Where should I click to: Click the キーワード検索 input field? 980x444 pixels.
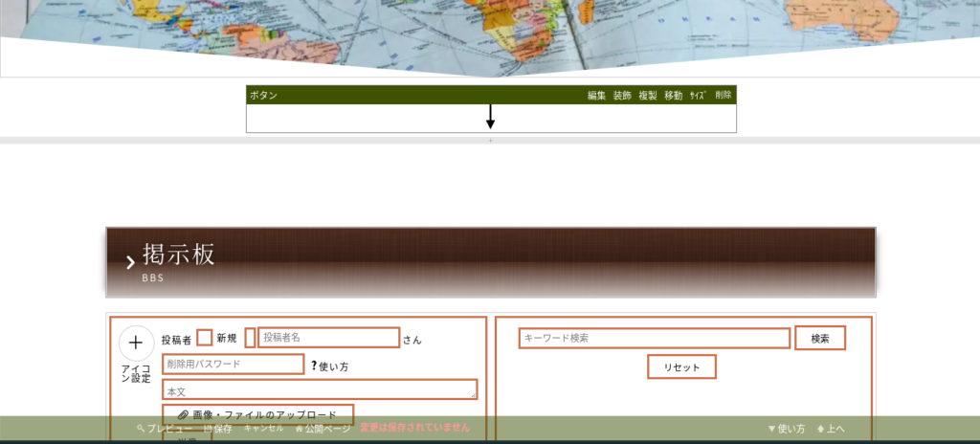coord(655,338)
